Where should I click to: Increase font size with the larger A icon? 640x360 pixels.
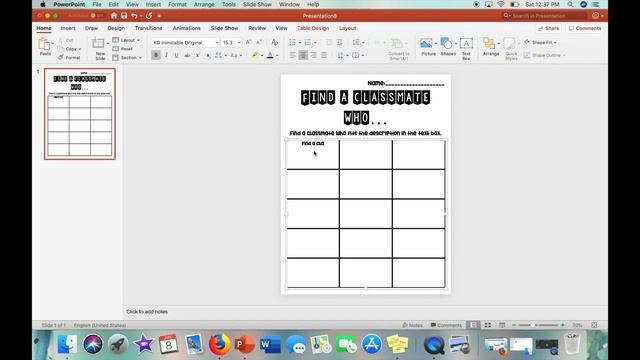(248, 42)
